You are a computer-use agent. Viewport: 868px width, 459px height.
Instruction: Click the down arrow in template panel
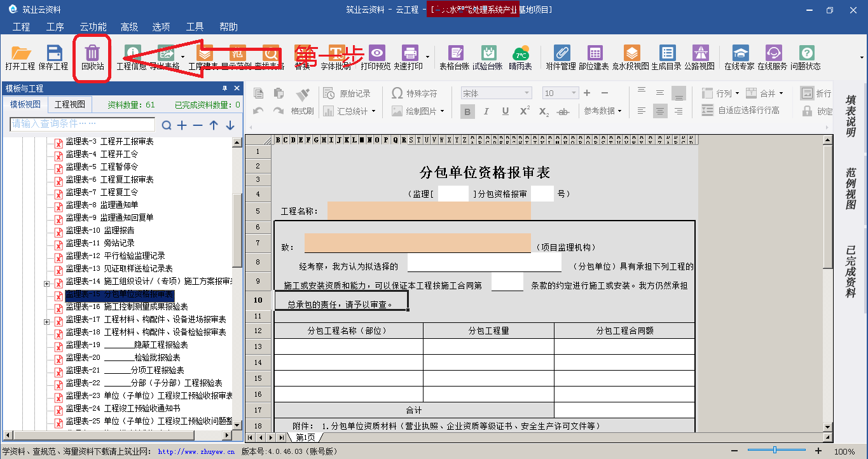230,125
